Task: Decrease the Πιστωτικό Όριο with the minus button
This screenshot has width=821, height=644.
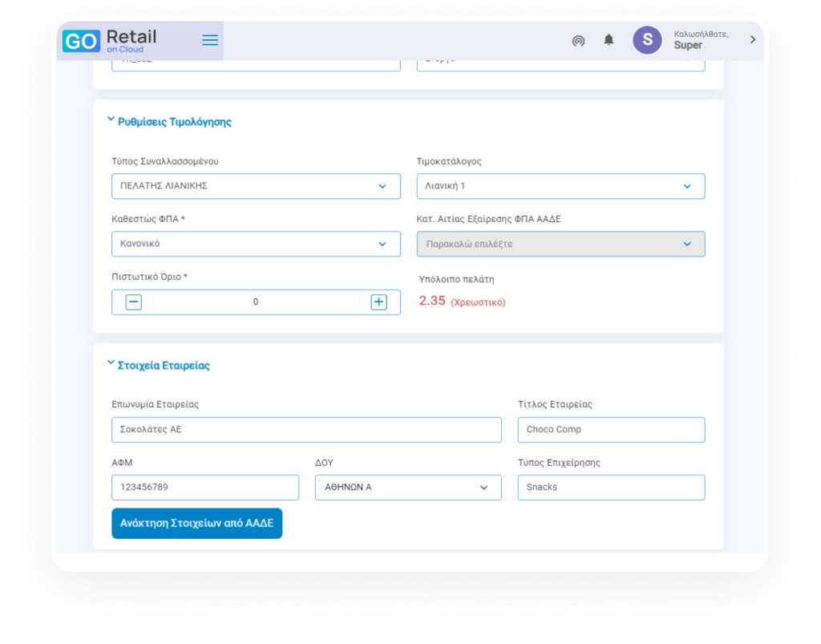Action: tap(134, 302)
